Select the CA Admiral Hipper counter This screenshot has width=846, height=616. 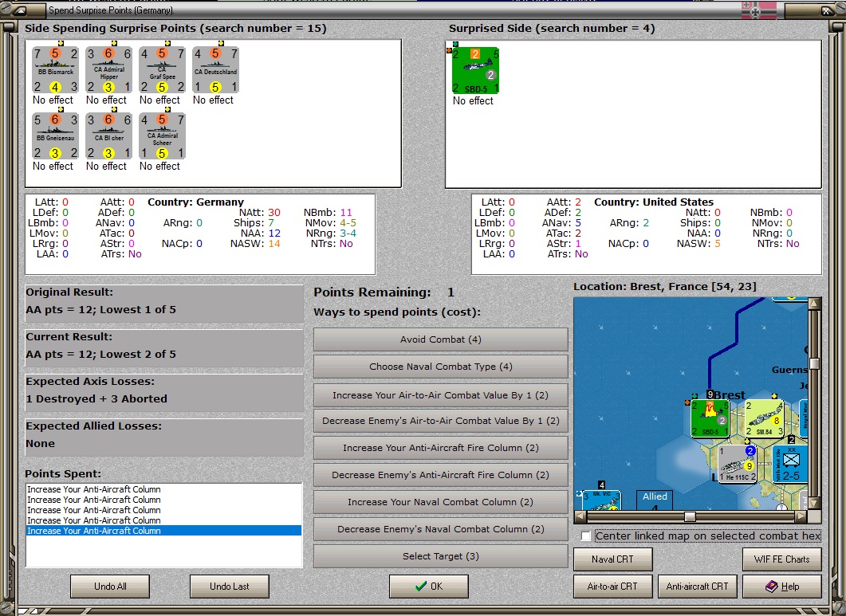pos(108,68)
